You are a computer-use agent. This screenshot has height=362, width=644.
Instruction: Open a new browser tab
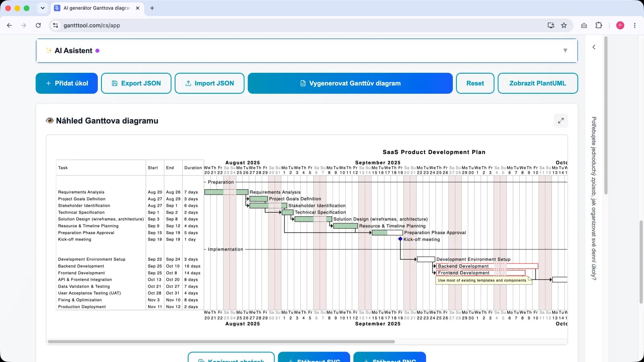coord(152,8)
